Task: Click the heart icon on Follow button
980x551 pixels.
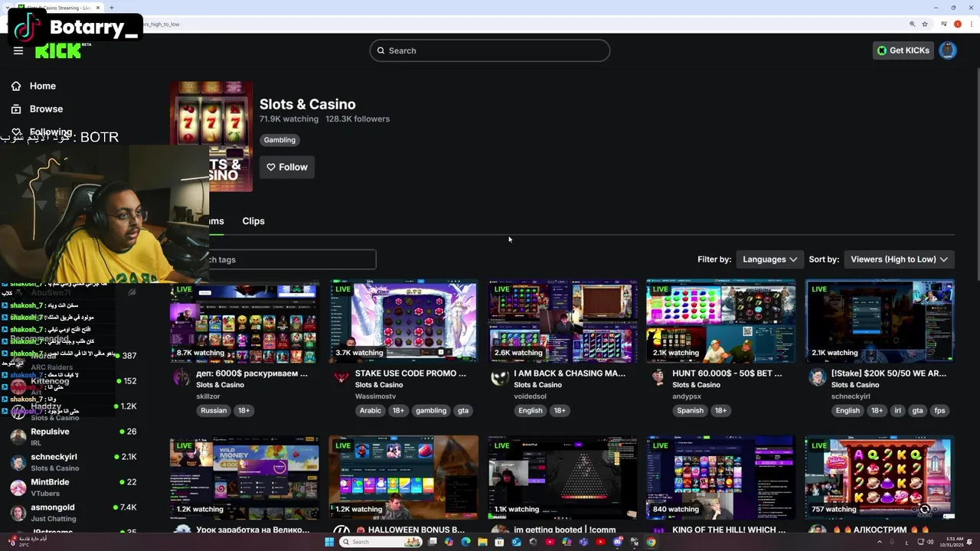Action: pyautogui.click(x=271, y=167)
